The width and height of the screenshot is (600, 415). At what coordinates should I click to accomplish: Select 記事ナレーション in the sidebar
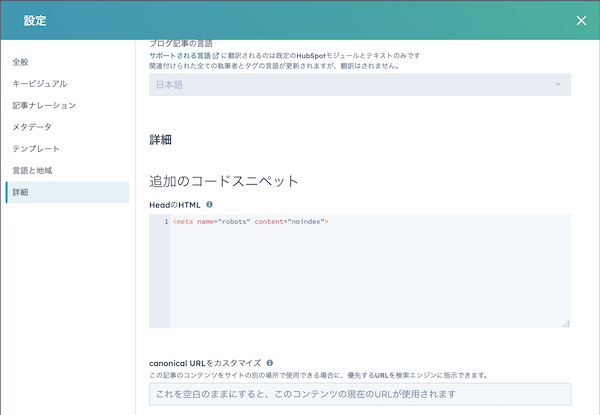44,106
